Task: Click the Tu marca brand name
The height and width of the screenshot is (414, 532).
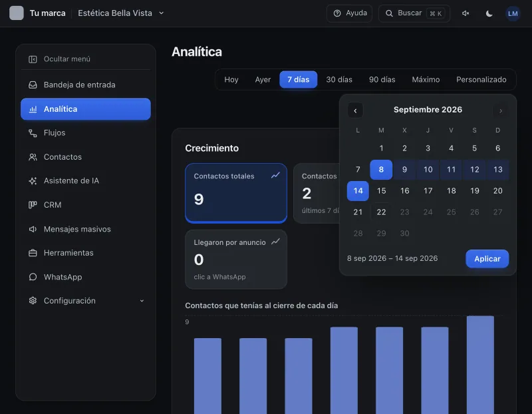Action: pyautogui.click(x=47, y=13)
